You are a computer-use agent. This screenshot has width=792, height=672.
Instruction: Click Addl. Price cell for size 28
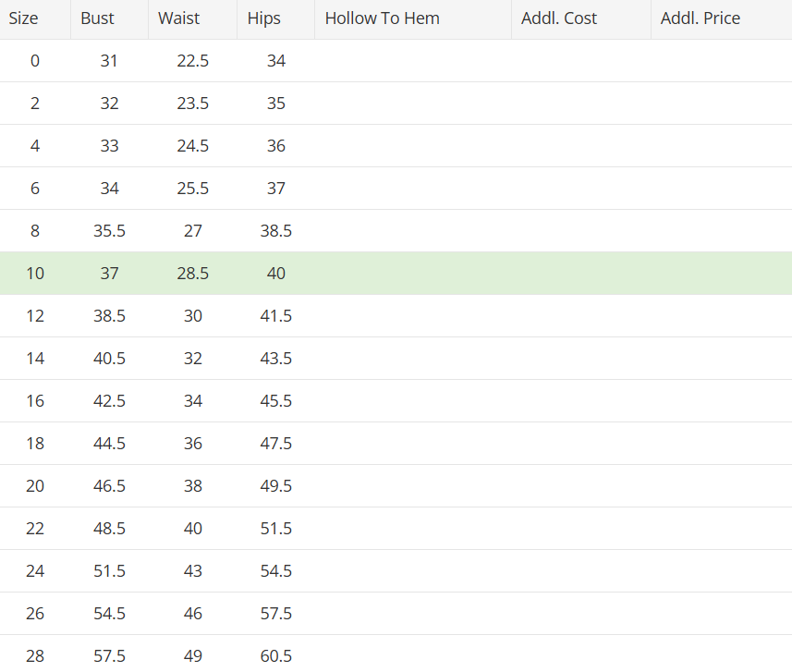(x=721, y=654)
